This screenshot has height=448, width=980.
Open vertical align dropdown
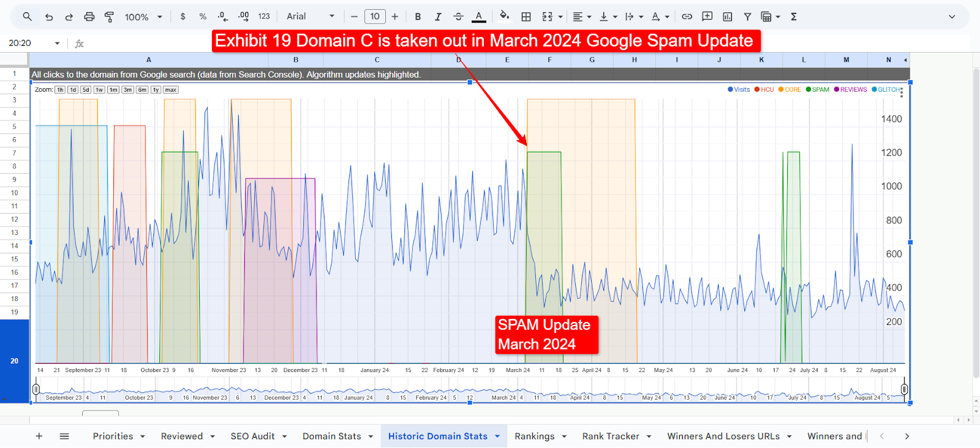608,17
